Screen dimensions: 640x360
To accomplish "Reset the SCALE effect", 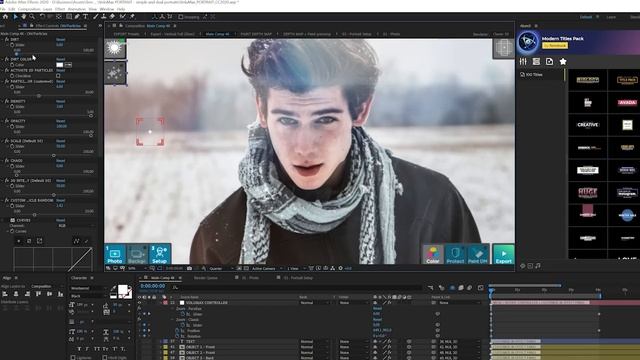I will [60, 141].
